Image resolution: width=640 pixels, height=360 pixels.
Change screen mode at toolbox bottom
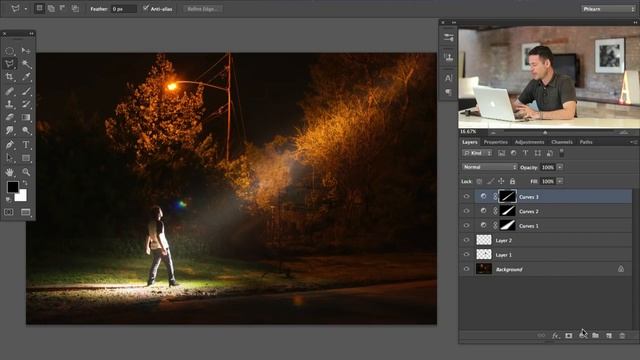tap(26, 212)
